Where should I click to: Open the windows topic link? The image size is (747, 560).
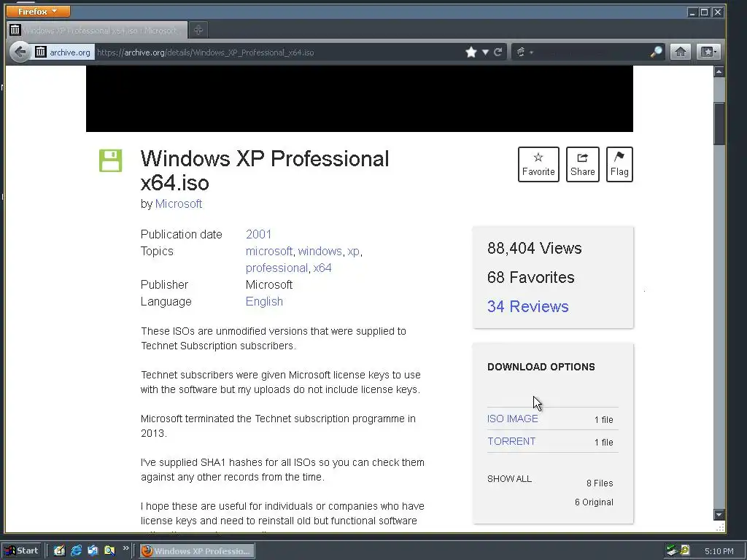320,251
